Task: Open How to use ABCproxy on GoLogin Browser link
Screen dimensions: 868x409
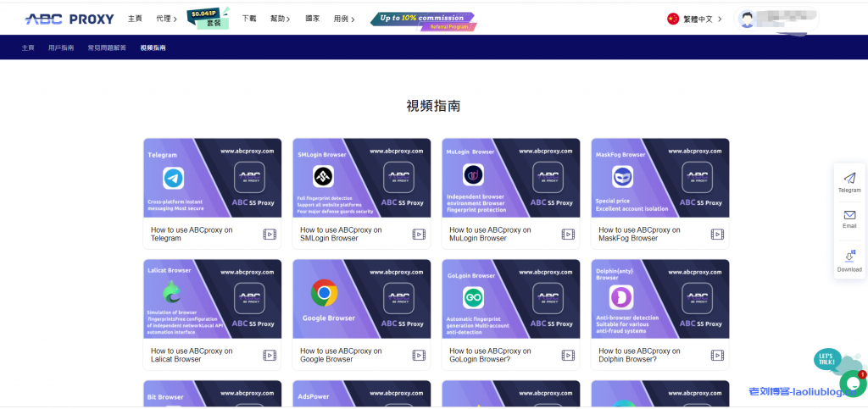Action: click(x=490, y=355)
